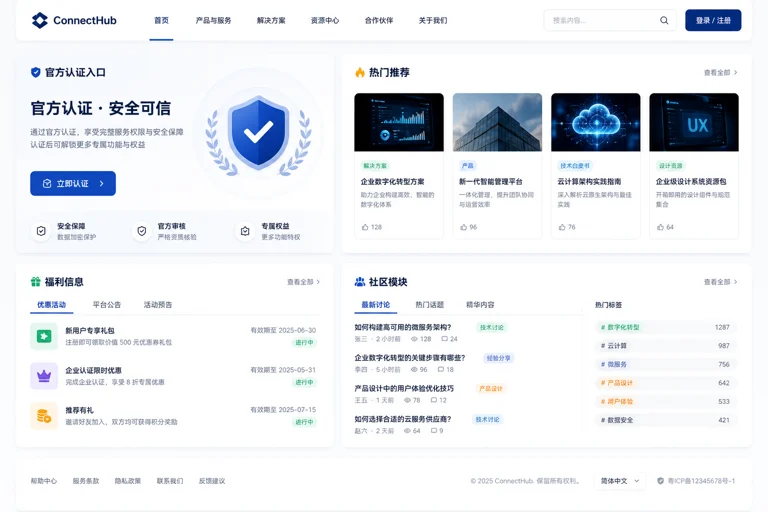Viewport: 768px width, 512px height.
Task: Click the 安全保障 shield icon
Action: 41,231
